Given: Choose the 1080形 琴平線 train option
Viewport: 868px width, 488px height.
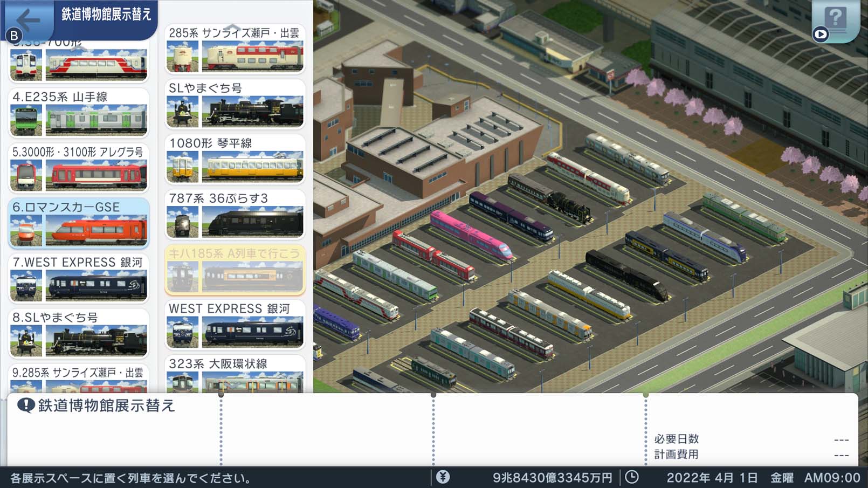Looking at the screenshot, I should click(x=235, y=159).
